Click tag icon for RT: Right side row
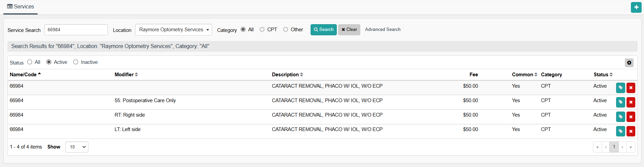Viewport: 644px width, 167px height. tap(620, 117)
